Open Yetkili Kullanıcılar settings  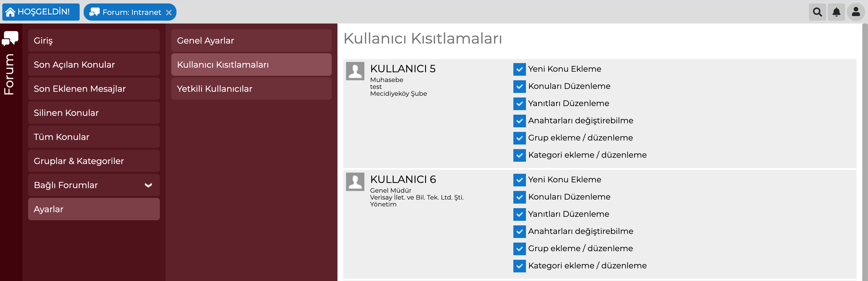(x=251, y=89)
